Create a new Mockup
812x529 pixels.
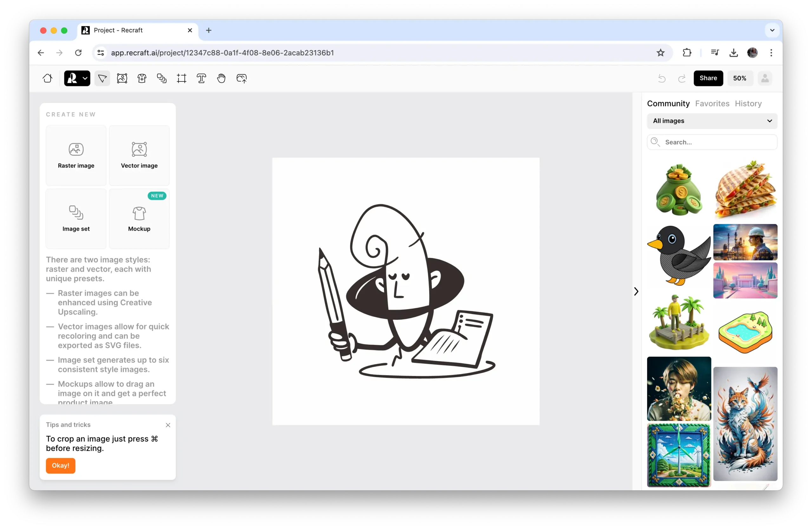139,219
